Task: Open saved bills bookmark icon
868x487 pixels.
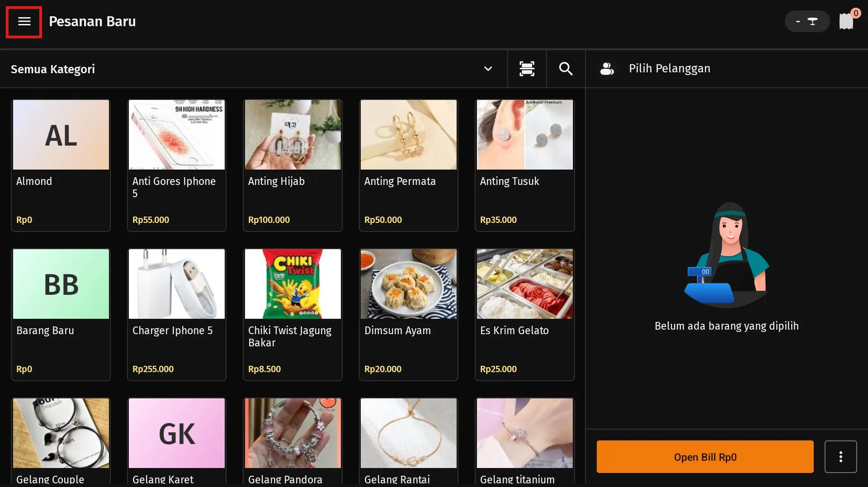Action: [x=846, y=21]
